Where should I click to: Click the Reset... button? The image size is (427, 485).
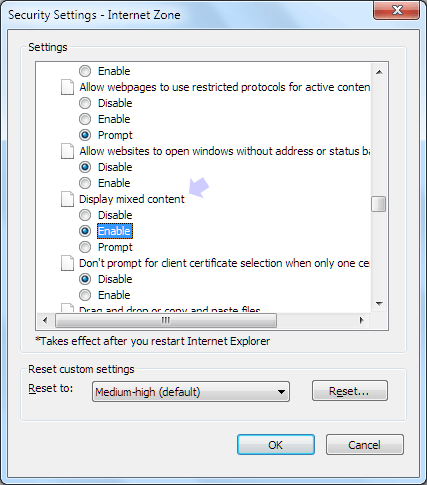(x=350, y=391)
